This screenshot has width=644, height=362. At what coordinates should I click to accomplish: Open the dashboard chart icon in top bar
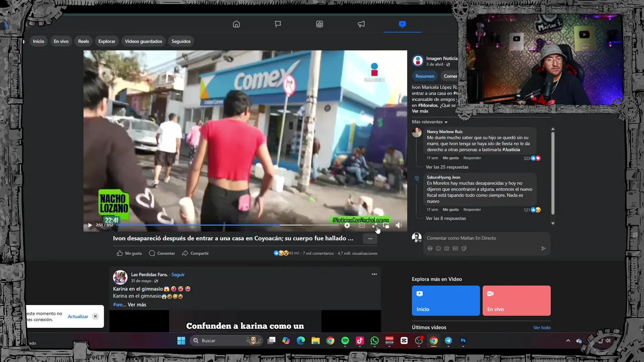point(319,24)
